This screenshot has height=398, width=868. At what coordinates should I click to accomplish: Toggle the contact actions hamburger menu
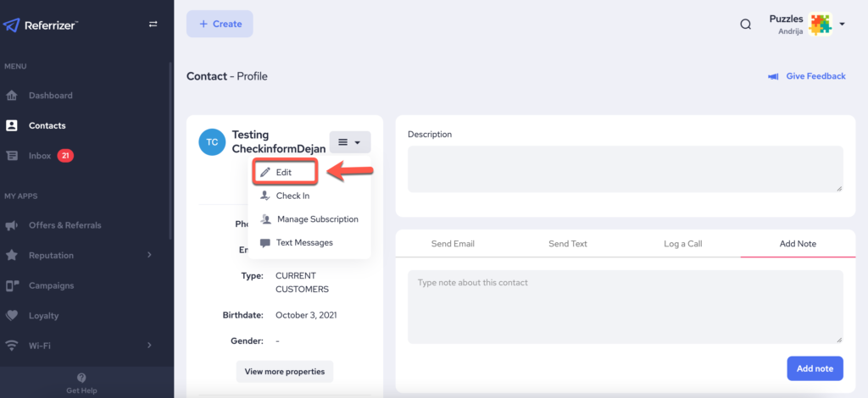point(349,142)
